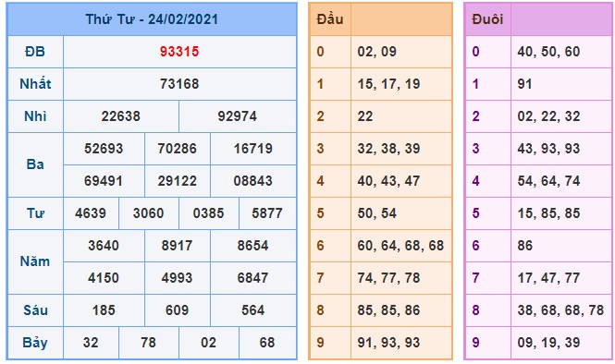The height and width of the screenshot is (364, 615).
Task: Click third prize number 29122
Action: click(178, 181)
